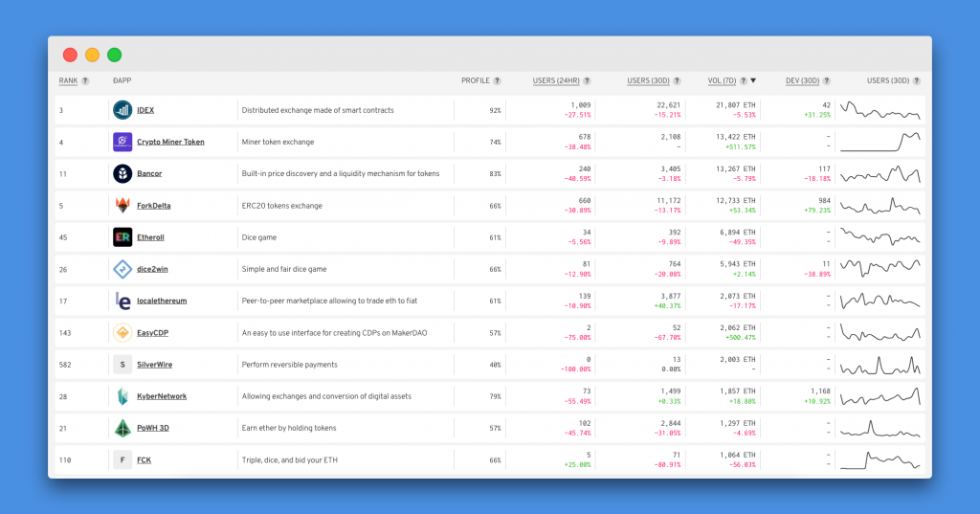The height and width of the screenshot is (514, 980).
Task: Click the Bancor logo icon
Action: point(122,173)
